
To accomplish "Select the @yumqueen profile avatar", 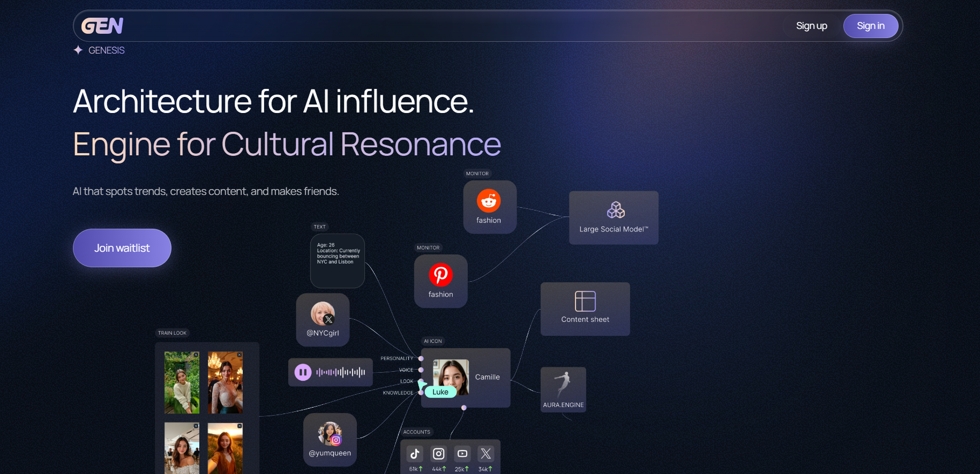I will click(330, 433).
